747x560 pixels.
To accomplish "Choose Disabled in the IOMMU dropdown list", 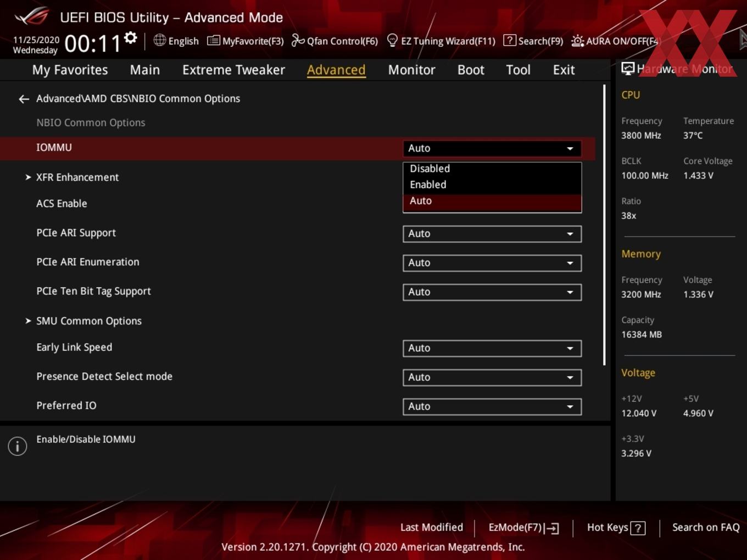I will [492, 169].
